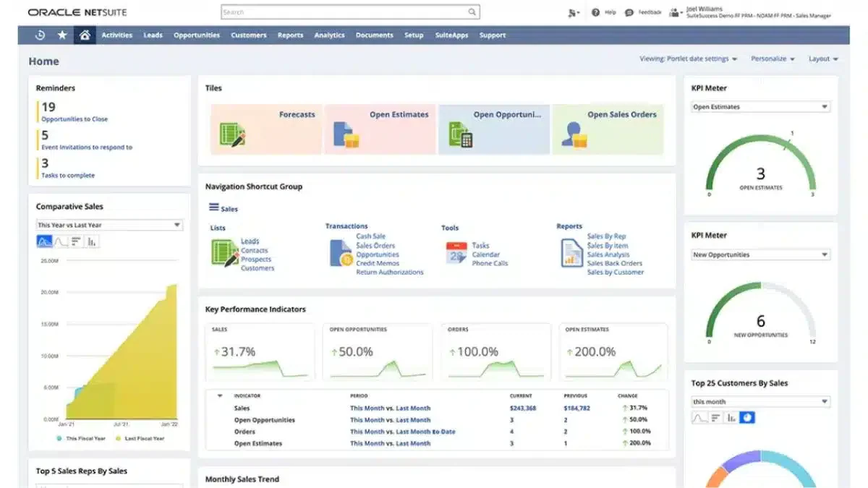Open the Layout dropdown

(x=823, y=59)
